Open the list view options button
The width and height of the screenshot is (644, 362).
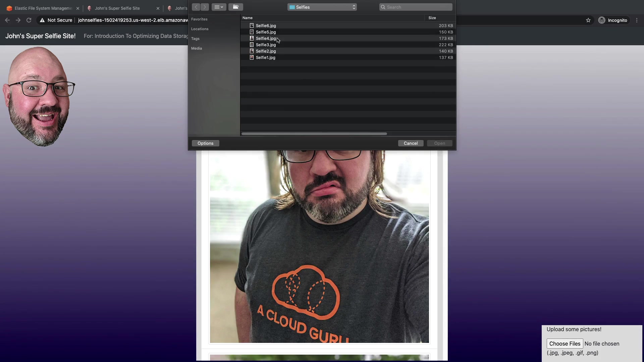[219, 7]
